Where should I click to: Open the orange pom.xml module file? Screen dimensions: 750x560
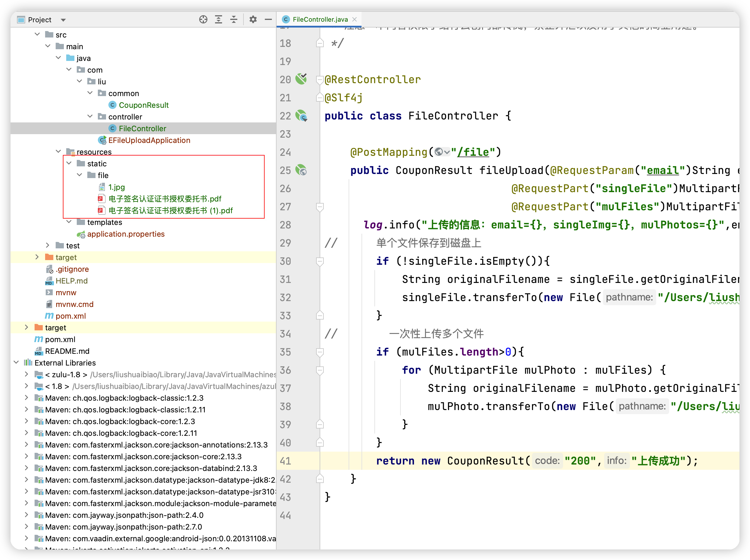pos(71,316)
